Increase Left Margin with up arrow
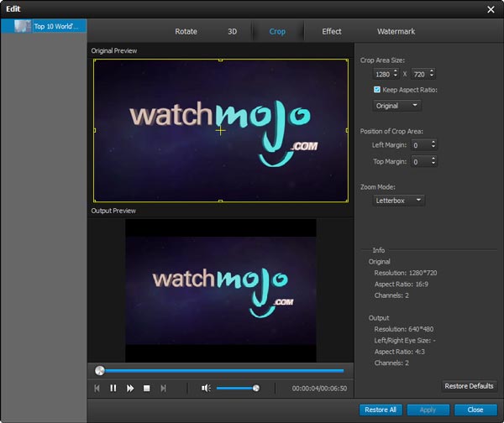Image resolution: width=504 pixels, height=423 pixels. click(x=433, y=142)
